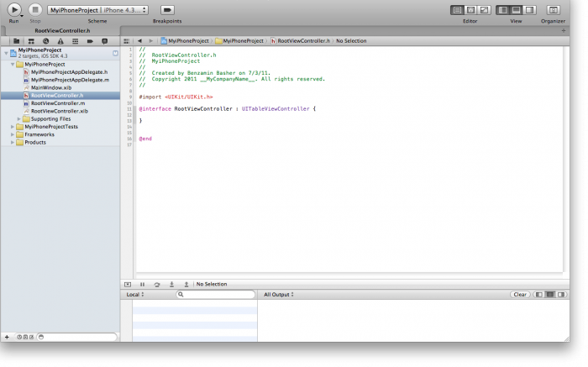Open the Organizer window
588x367 pixels.
point(553,9)
